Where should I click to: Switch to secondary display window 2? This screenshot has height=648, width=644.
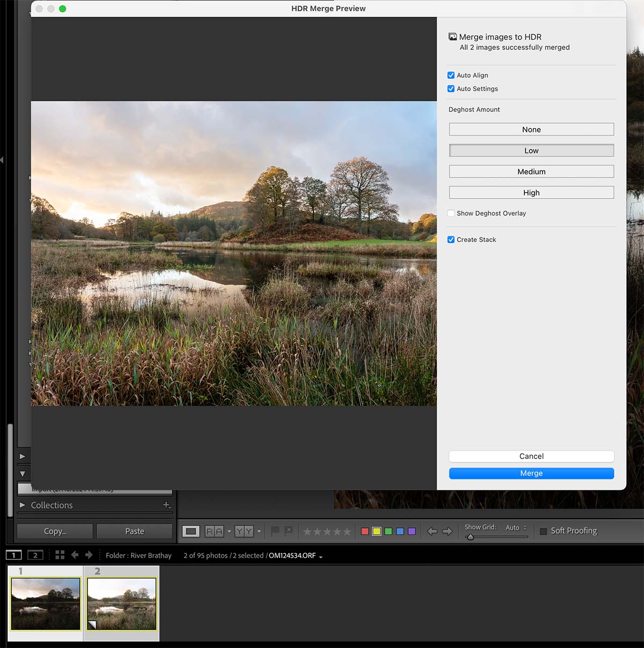[35, 555]
